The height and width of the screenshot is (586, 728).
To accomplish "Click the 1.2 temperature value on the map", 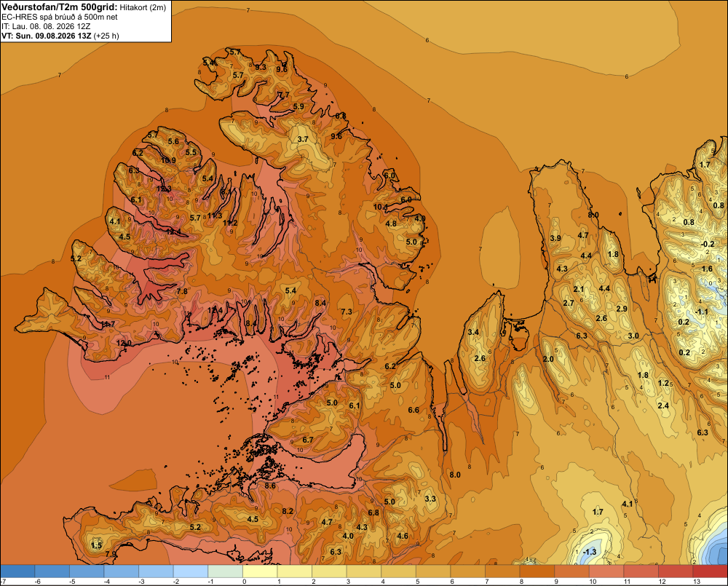I will tap(663, 384).
